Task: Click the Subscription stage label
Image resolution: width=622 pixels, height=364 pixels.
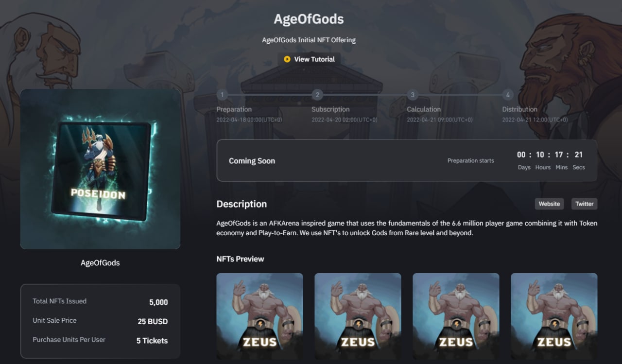Action: pyautogui.click(x=330, y=109)
